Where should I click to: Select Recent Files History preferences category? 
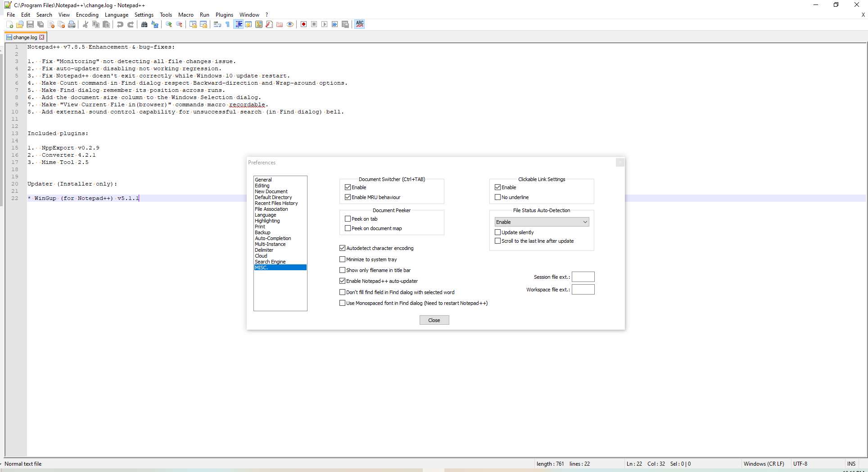[280, 203]
